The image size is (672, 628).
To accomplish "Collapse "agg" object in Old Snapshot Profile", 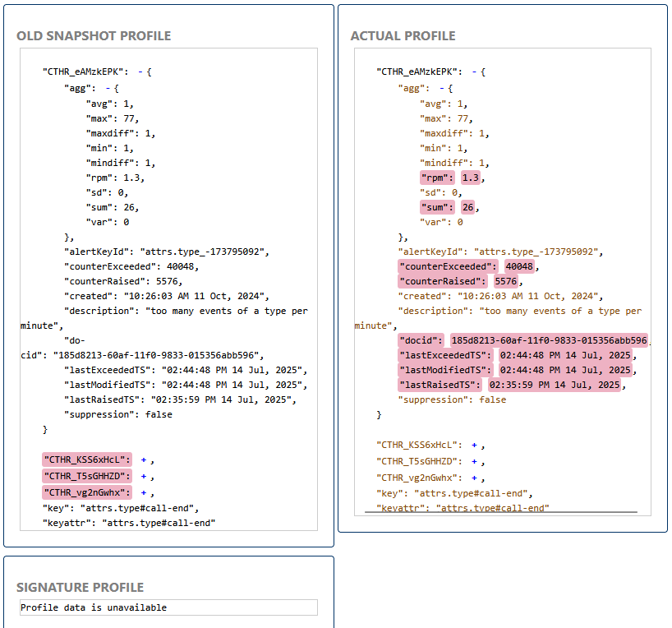I will coord(108,89).
